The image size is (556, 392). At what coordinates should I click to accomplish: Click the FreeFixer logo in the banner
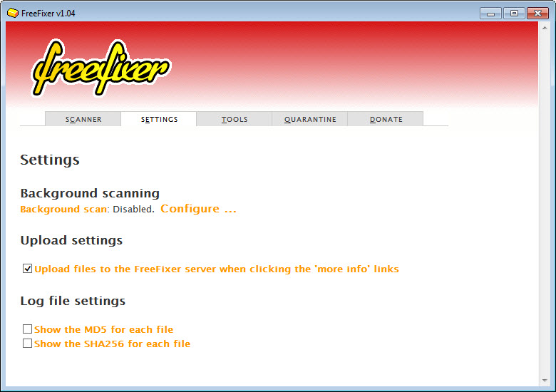click(x=101, y=67)
